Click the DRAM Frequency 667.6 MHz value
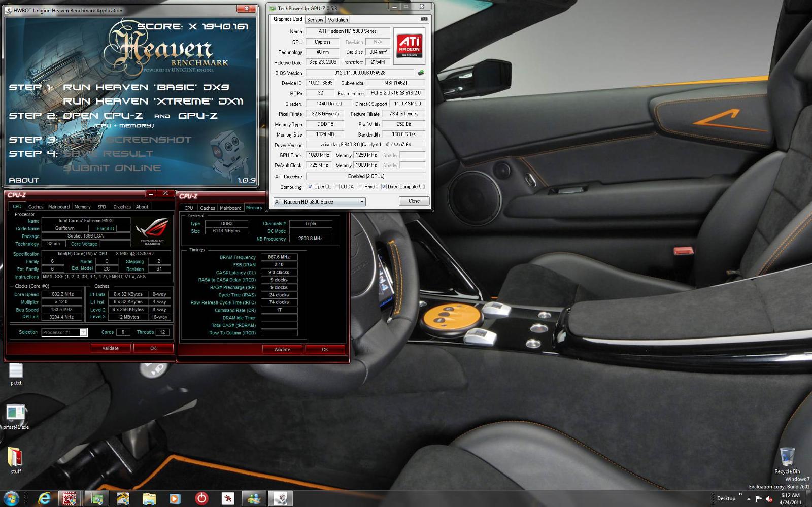This screenshot has height=507, width=812. coord(279,257)
